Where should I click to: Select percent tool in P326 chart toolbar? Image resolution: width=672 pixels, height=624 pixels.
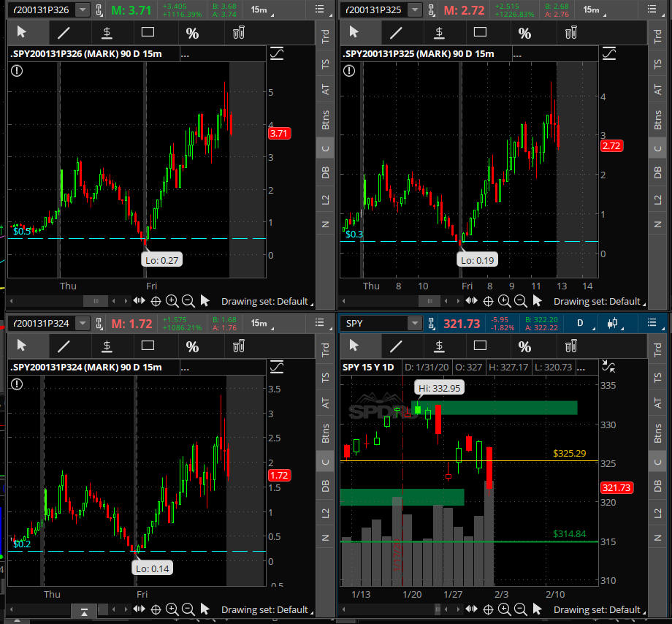pyautogui.click(x=192, y=33)
